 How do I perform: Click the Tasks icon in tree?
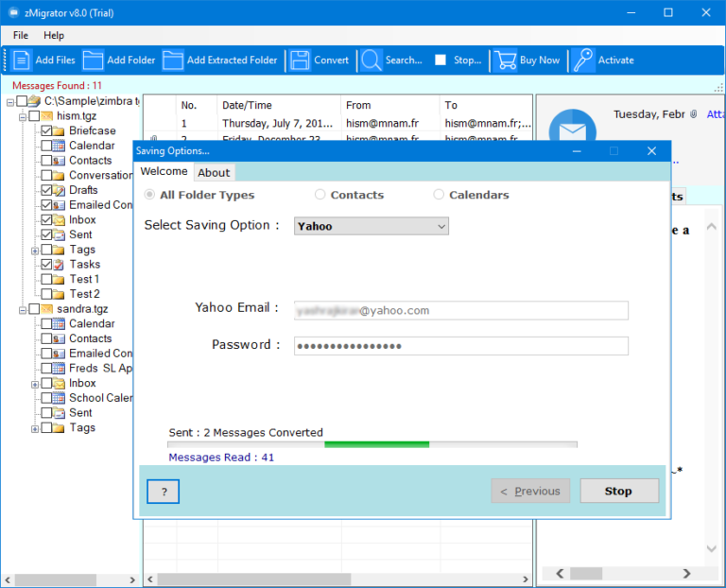click(x=59, y=265)
